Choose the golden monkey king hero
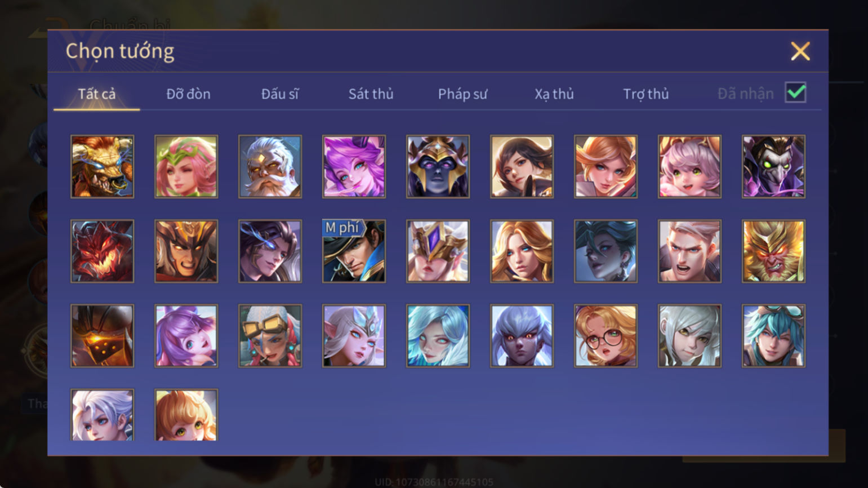868x488 pixels. click(773, 251)
